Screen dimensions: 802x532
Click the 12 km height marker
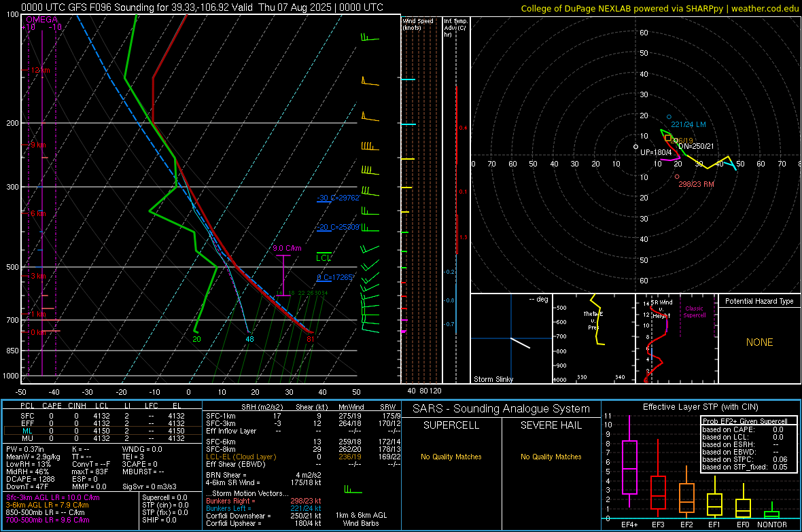click(x=40, y=70)
